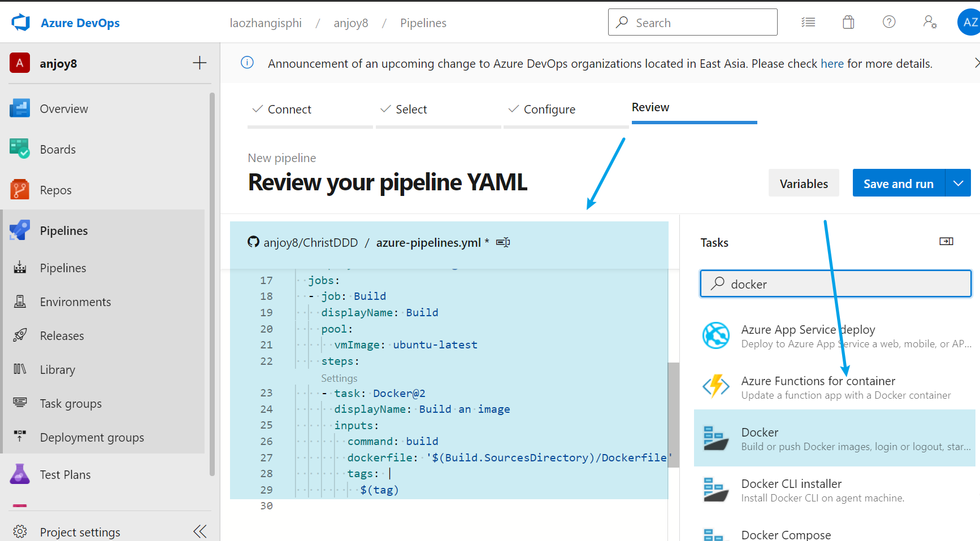The height and width of the screenshot is (541, 980).
Task: Click the Docker CLI installer task icon
Action: (x=716, y=490)
